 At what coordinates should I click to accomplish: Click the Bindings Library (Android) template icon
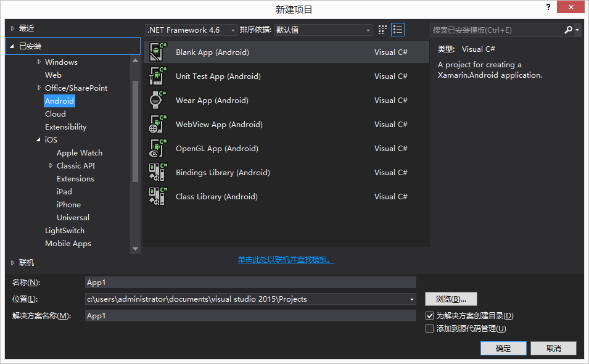[158, 172]
